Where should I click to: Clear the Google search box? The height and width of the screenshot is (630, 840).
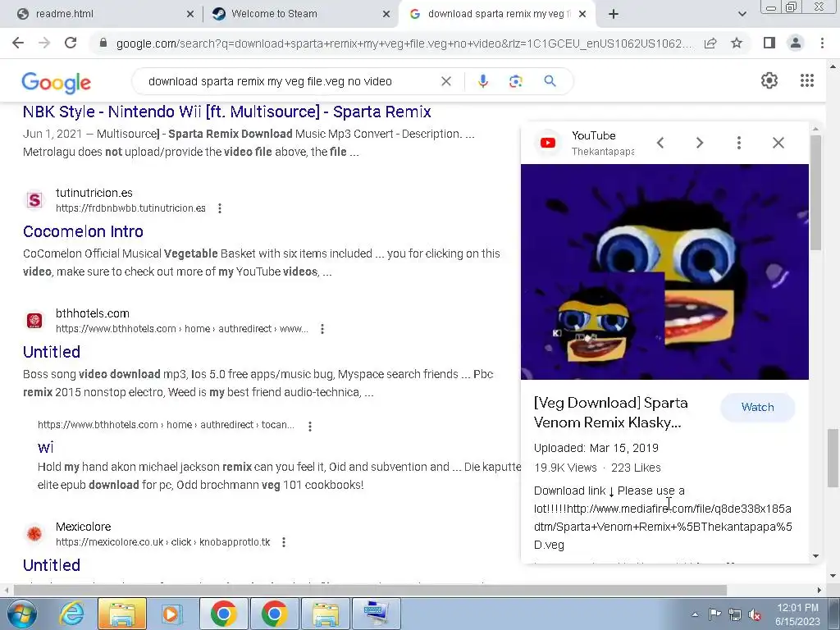point(445,81)
